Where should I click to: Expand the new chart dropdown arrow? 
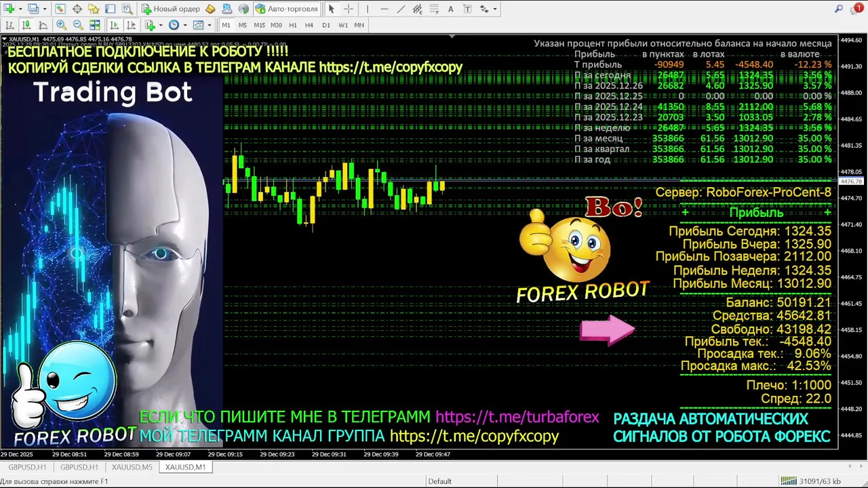pyautogui.click(x=20, y=9)
